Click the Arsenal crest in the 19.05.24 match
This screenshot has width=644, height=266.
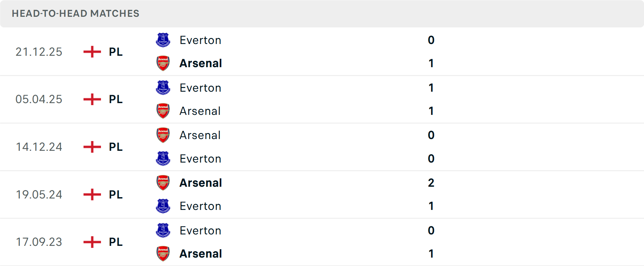point(163,183)
